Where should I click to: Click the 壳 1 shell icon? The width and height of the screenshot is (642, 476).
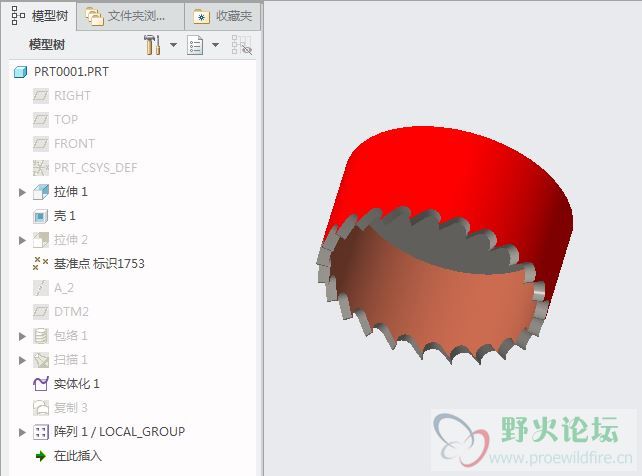pos(41,216)
